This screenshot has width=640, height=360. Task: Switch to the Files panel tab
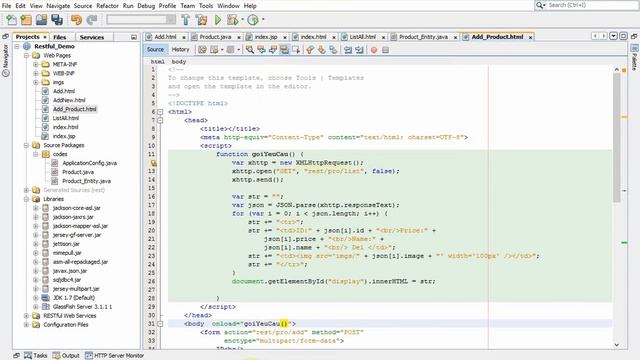60,37
